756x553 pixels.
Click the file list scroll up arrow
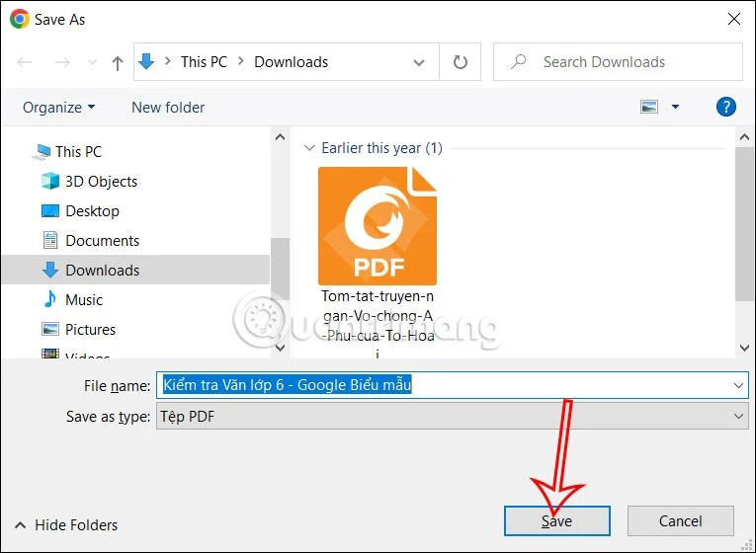click(744, 137)
